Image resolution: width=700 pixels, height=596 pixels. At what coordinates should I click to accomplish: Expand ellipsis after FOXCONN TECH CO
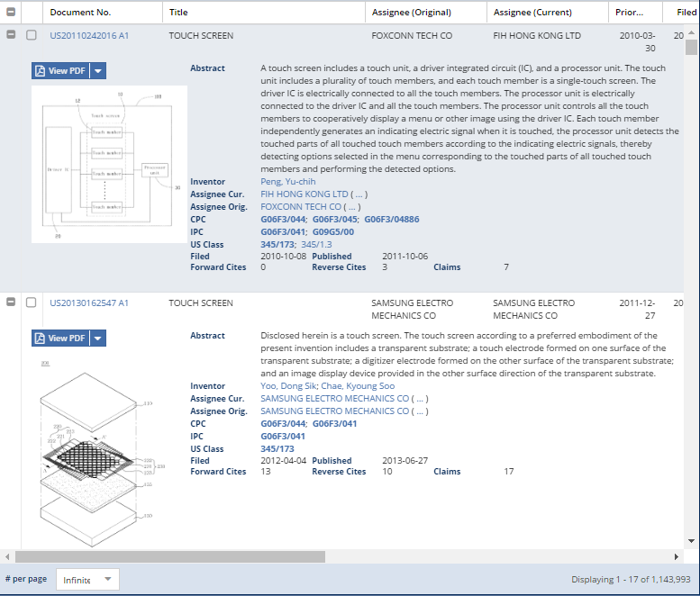pos(351,207)
